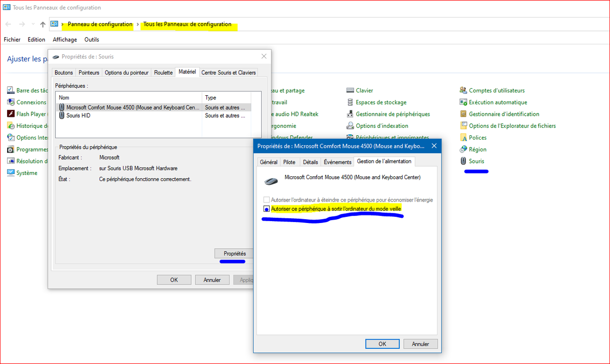Click the Connexions icon in Control Panel

coord(11,102)
